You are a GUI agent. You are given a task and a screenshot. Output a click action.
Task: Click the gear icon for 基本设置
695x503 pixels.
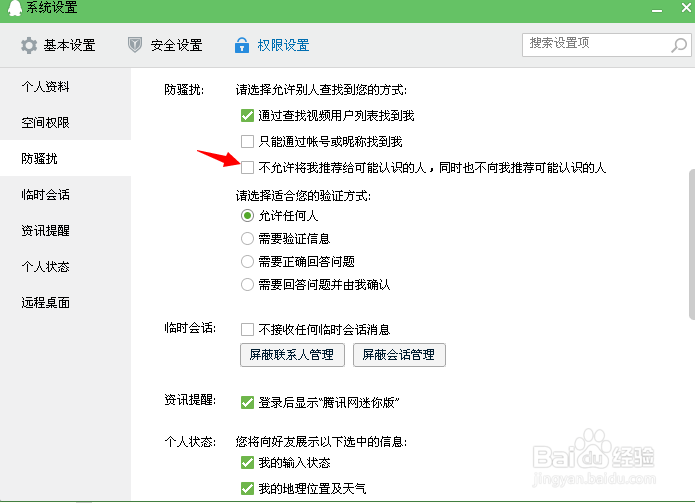point(29,45)
